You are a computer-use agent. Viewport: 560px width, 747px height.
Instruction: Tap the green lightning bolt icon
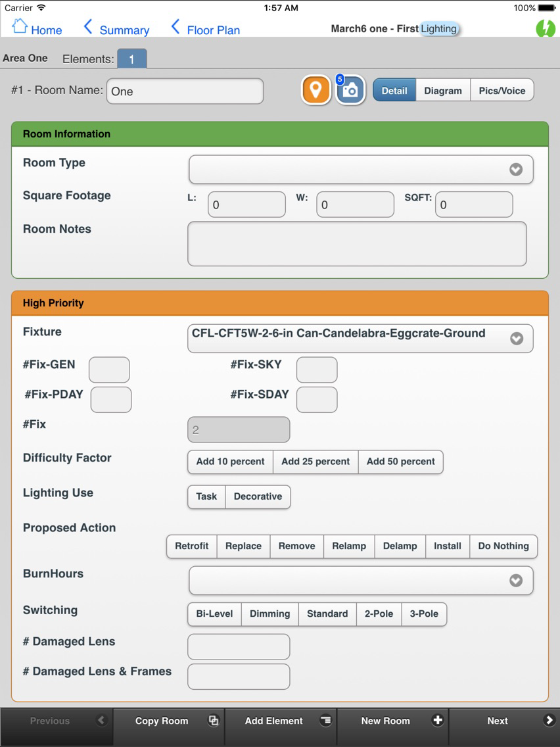coord(546,28)
